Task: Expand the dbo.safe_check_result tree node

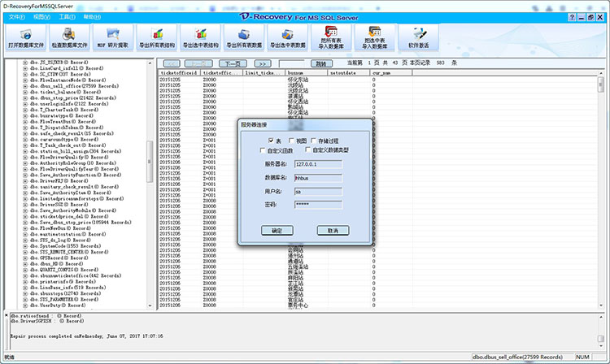Action: 25,133
